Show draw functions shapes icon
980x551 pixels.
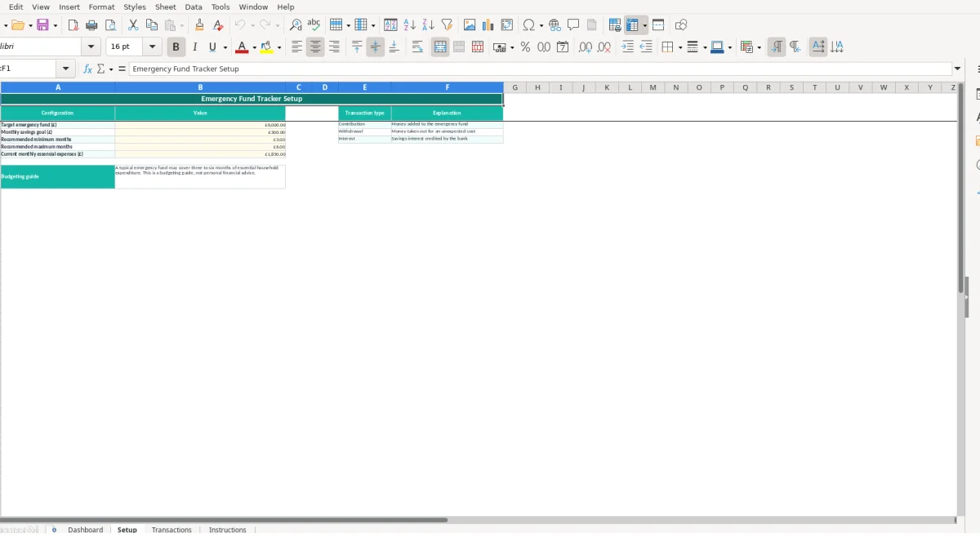point(681,25)
